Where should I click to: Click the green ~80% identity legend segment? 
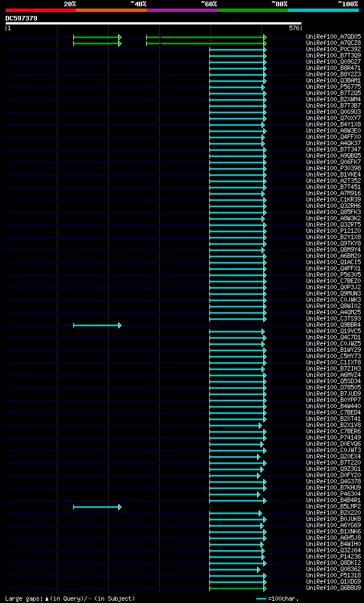pyautogui.click(x=253, y=10)
